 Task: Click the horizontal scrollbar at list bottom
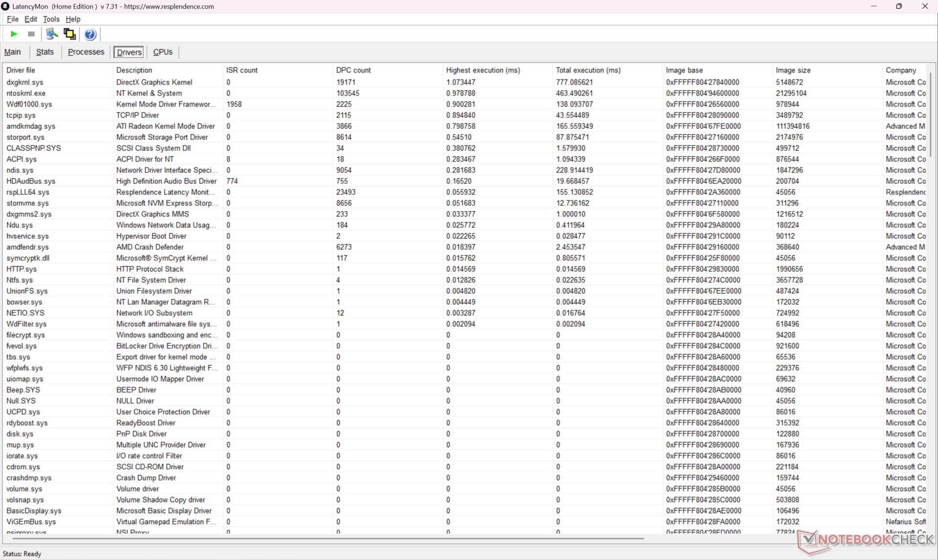(x=327, y=538)
